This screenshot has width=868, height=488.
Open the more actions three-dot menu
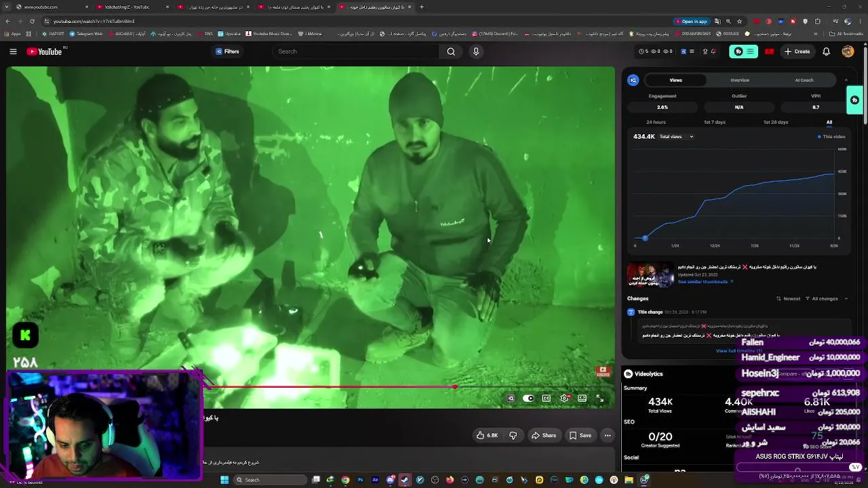(608, 436)
